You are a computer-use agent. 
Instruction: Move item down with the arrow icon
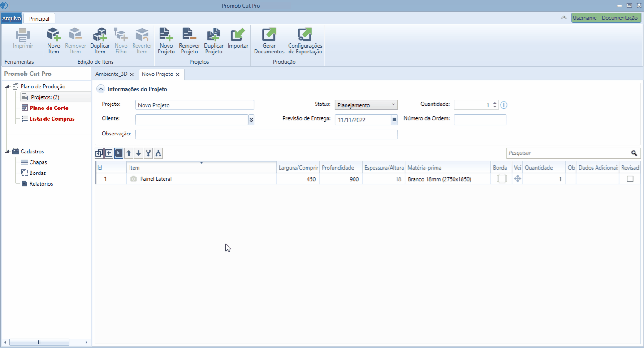tap(138, 153)
